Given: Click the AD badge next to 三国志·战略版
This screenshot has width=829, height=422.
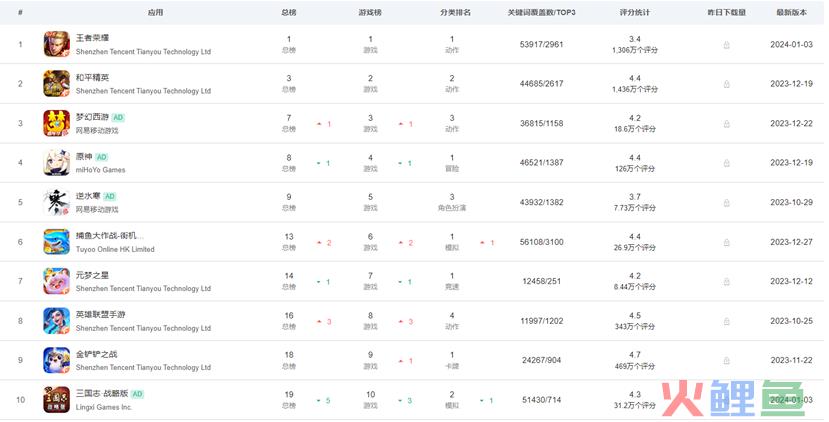Looking at the screenshot, I should pos(137,394).
